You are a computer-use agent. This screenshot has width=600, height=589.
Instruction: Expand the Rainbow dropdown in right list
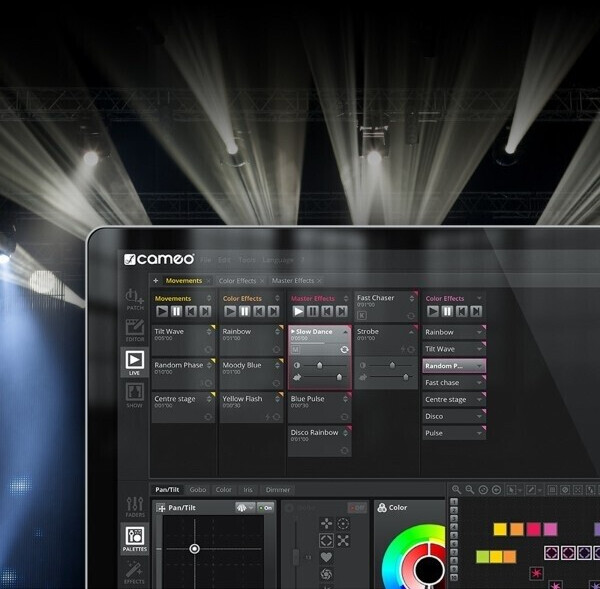[x=480, y=332]
